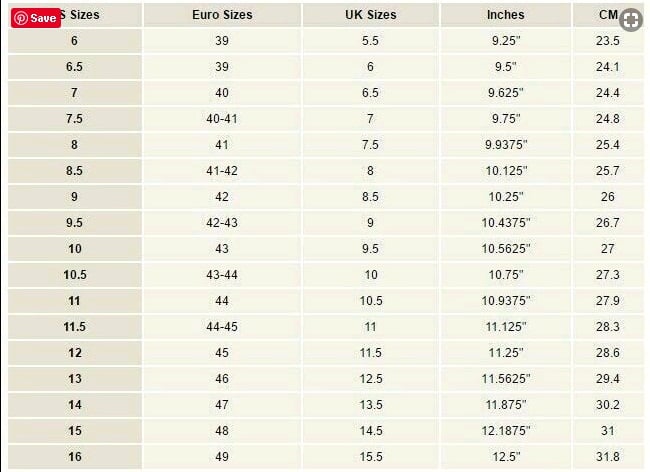
Task: Select the UK size 15.5 cell
Action: tap(370, 456)
